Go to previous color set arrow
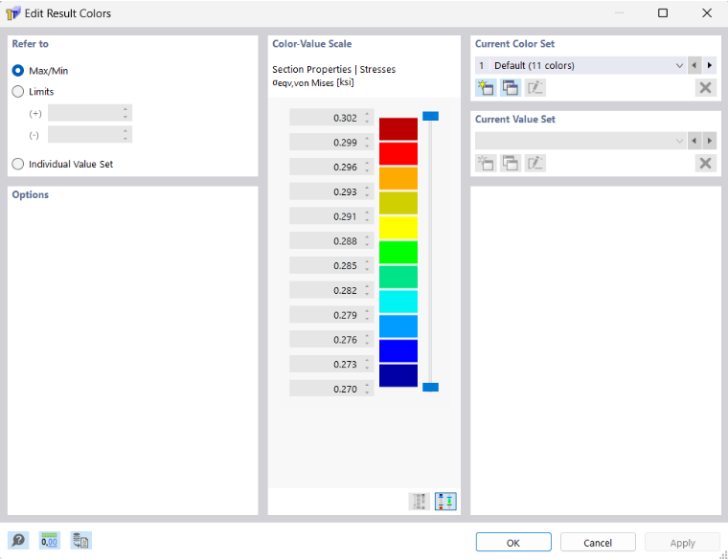Image resolution: width=728 pixels, height=560 pixels. click(x=694, y=65)
